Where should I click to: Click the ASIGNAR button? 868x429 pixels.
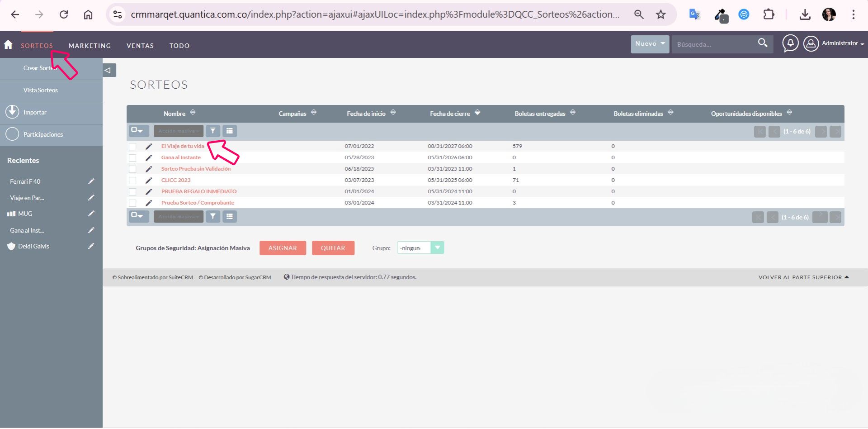(x=283, y=248)
